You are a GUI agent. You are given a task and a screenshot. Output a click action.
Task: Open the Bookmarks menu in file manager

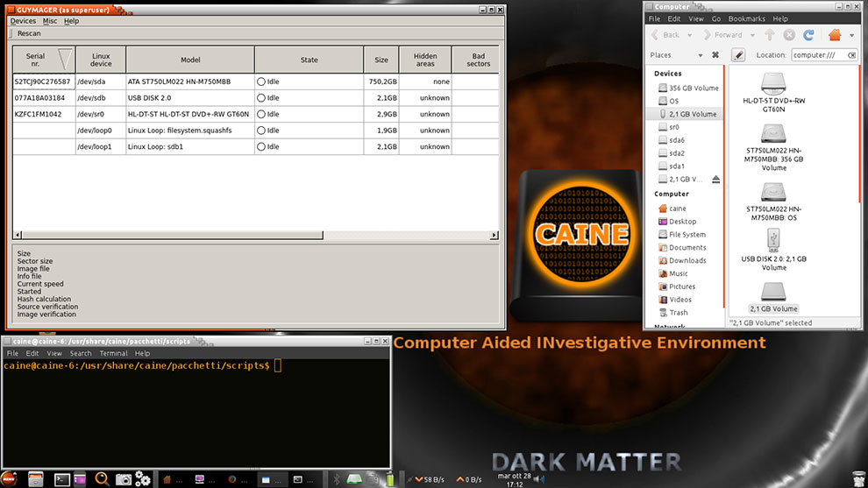(x=746, y=18)
